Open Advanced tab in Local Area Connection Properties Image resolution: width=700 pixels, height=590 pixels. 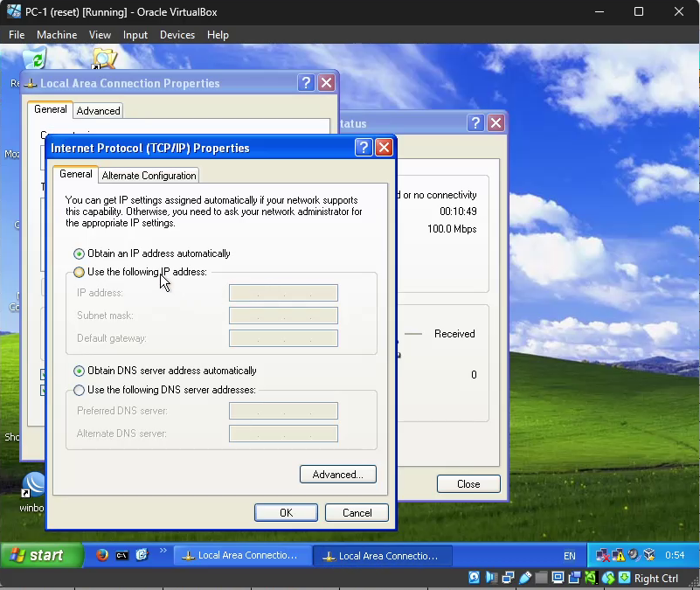(98, 111)
